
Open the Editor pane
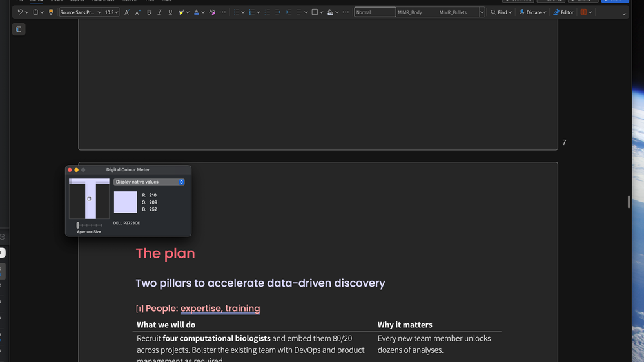[563, 12]
